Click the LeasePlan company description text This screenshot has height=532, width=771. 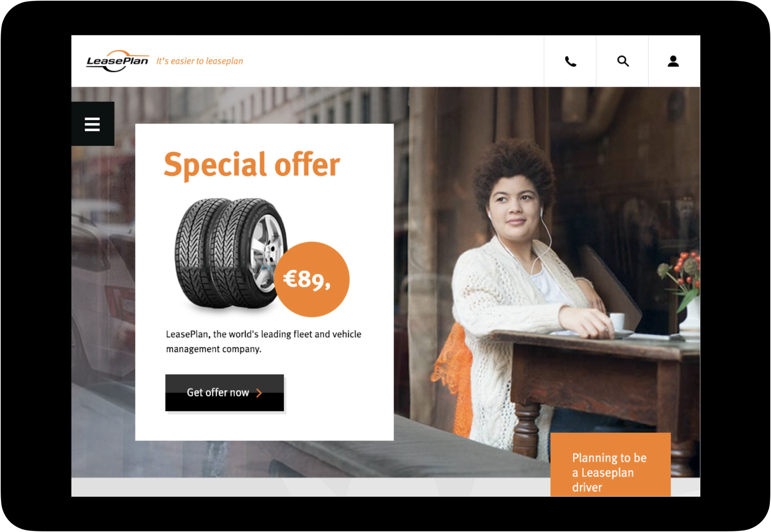(264, 342)
